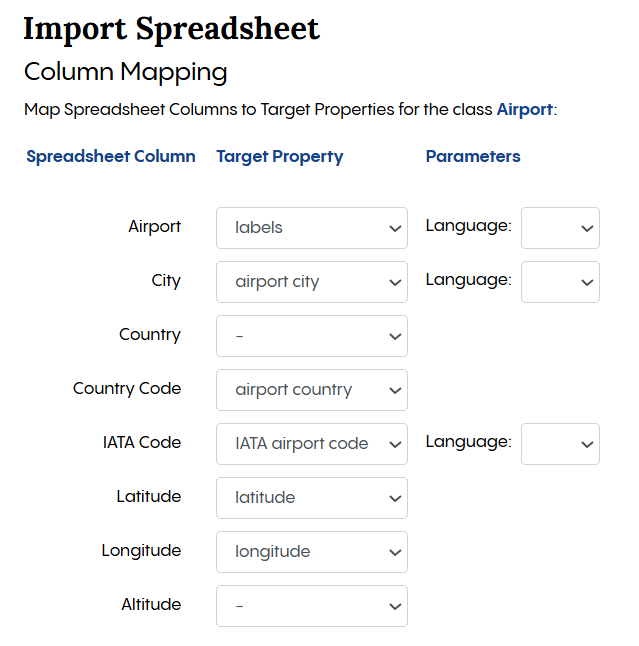Open the City target property dropdown

(x=311, y=282)
